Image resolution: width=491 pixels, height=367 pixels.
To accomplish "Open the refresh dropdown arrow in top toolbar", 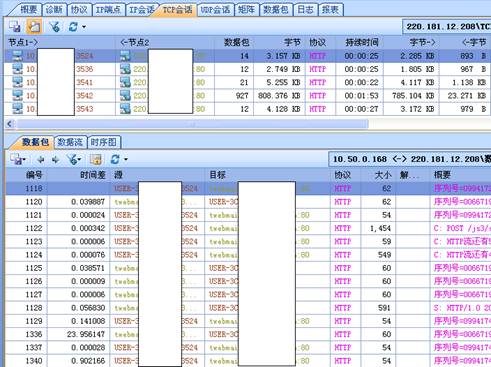I will (84, 27).
